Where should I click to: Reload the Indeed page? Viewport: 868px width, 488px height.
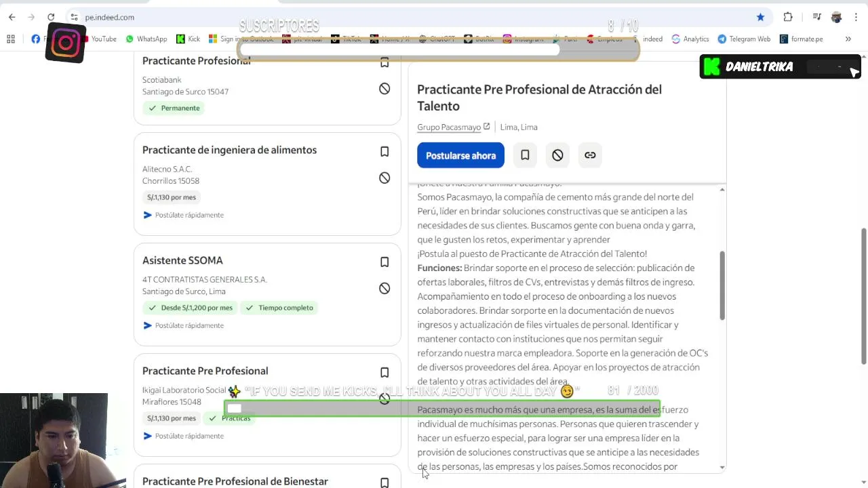pos(51,17)
